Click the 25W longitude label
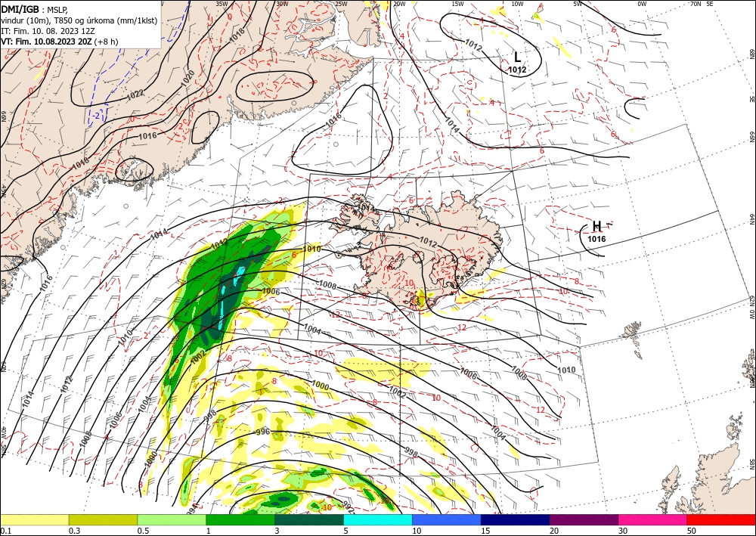Image resolution: width=756 pixels, height=536 pixels. click(341, 4)
